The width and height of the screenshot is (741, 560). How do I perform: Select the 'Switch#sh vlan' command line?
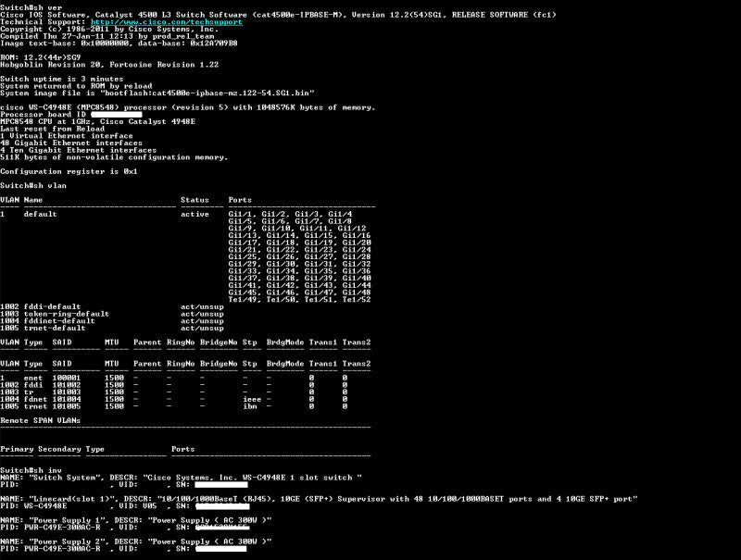(33, 185)
